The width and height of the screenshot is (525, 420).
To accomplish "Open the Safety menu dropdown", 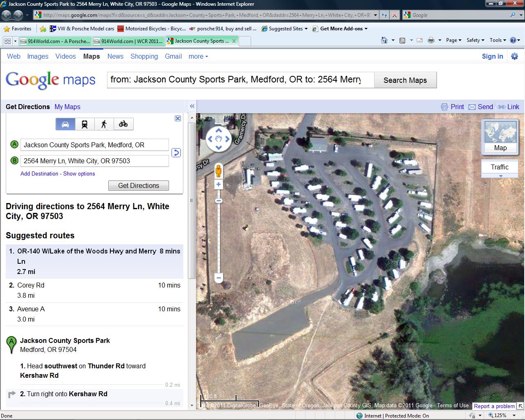I will [x=475, y=40].
